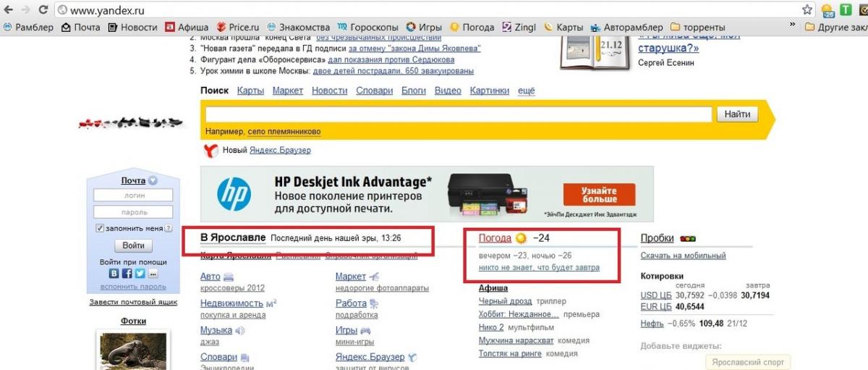The width and height of the screenshot is (868, 370).
Task: Open the Гороскопы bookmark
Action: tap(368, 27)
